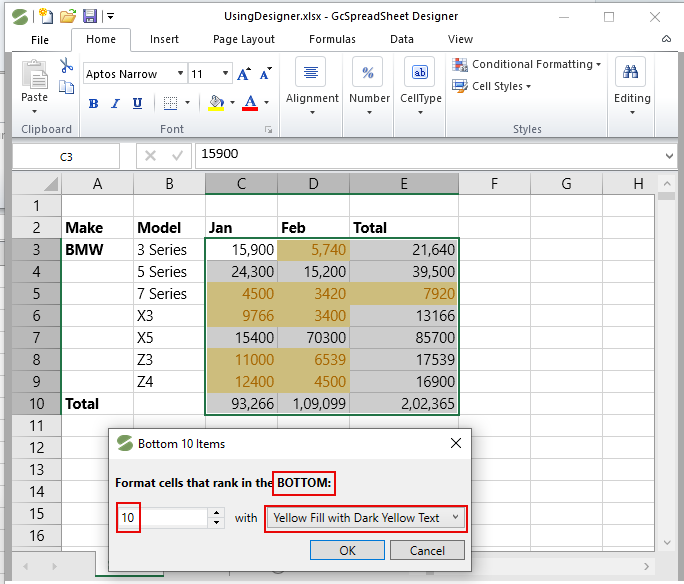
Task: Switch to the View tab
Action: pyautogui.click(x=460, y=40)
